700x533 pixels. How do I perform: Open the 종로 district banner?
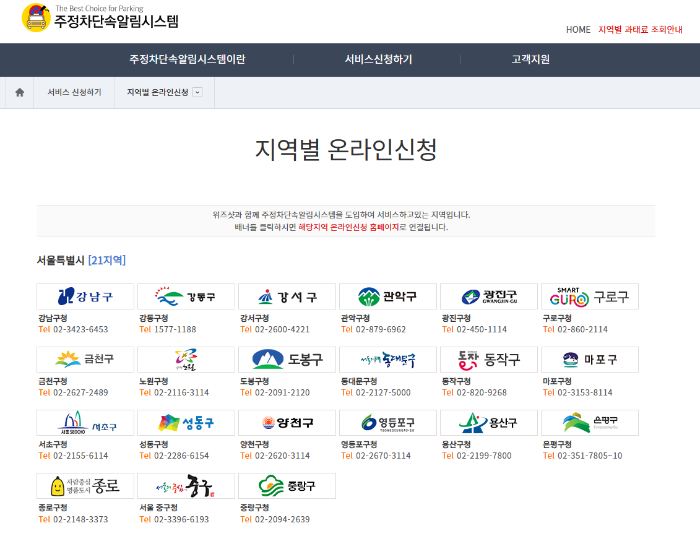point(85,486)
